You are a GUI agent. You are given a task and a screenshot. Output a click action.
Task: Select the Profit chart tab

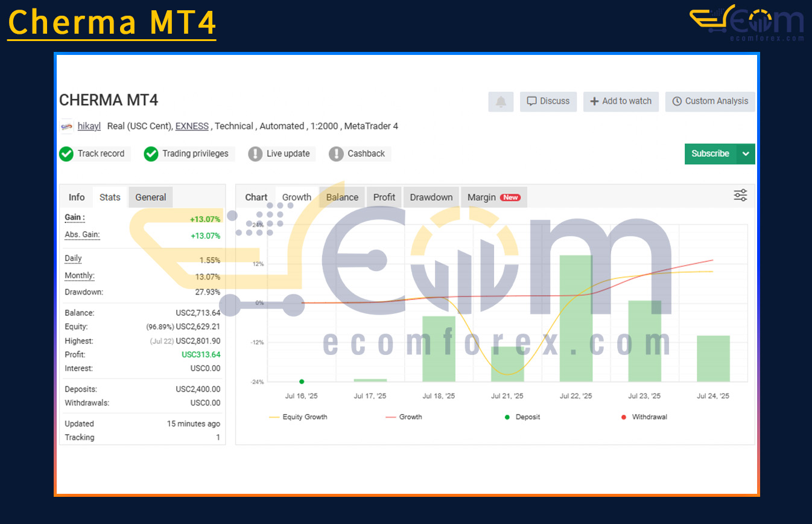pyautogui.click(x=384, y=197)
